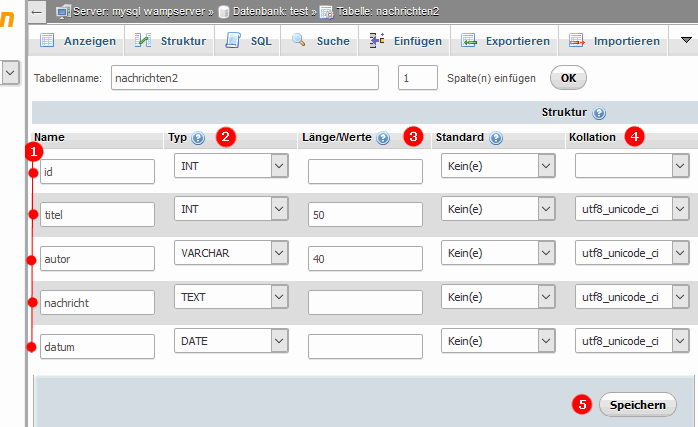Click the Suche magnifier icon
Screen dimensions: 698x427
click(x=298, y=40)
